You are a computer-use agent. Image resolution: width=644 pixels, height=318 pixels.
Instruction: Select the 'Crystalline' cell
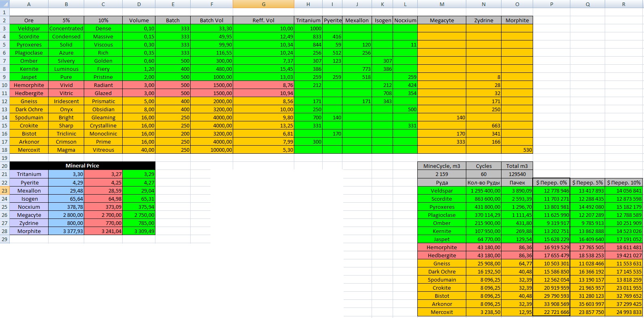(x=103, y=125)
